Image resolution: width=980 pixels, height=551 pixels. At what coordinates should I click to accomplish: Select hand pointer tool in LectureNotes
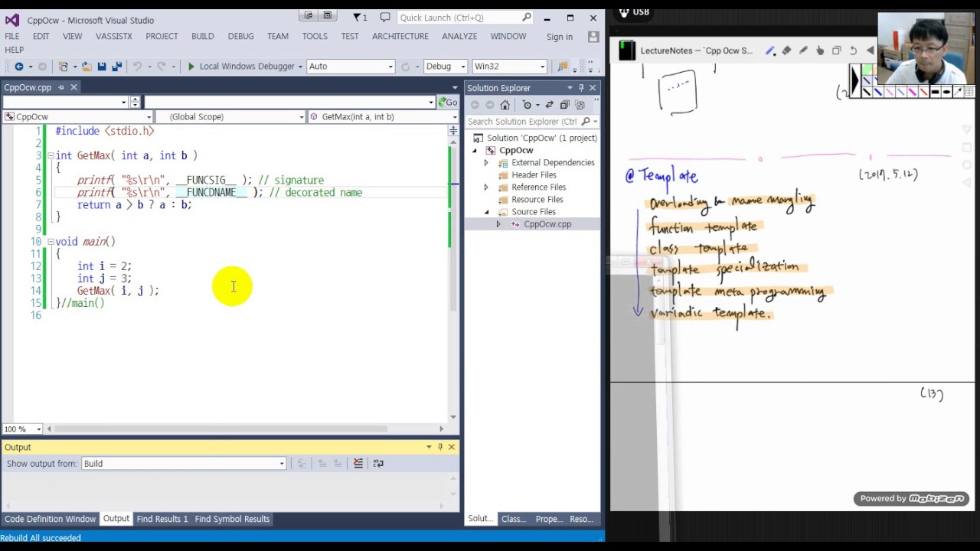click(x=820, y=51)
